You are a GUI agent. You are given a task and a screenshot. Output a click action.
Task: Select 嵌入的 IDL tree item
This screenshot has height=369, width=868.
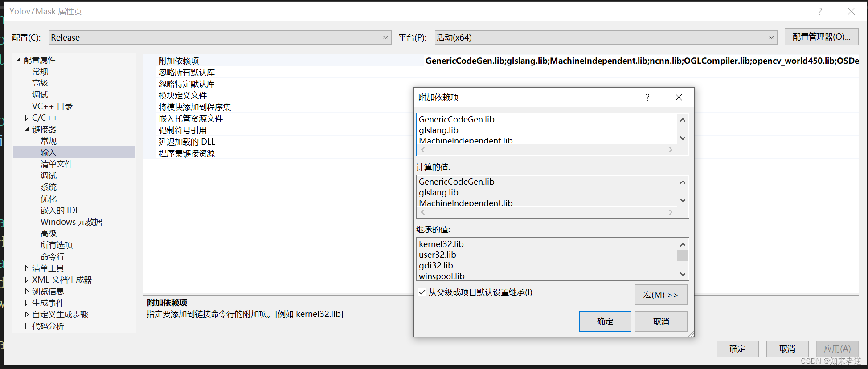[60, 211]
